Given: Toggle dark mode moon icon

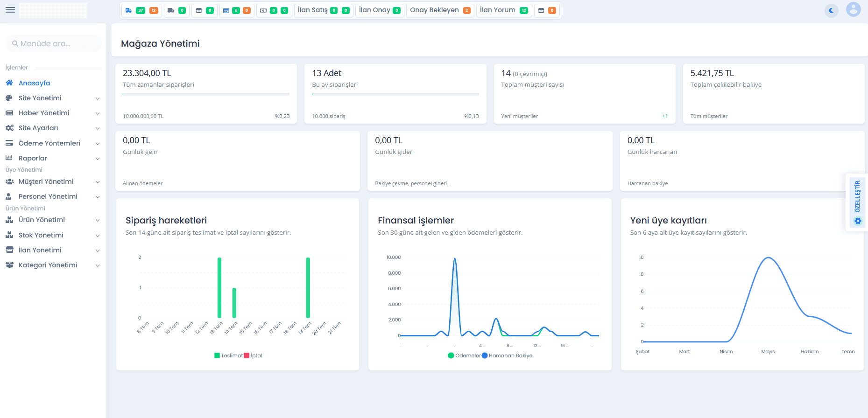Looking at the screenshot, I should tap(832, 10).
